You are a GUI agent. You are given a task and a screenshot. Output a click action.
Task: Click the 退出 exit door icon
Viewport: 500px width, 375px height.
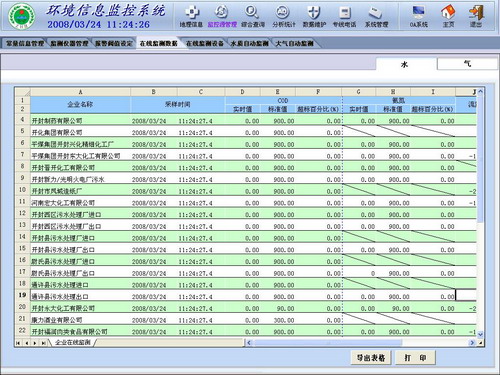coord(476,12)
